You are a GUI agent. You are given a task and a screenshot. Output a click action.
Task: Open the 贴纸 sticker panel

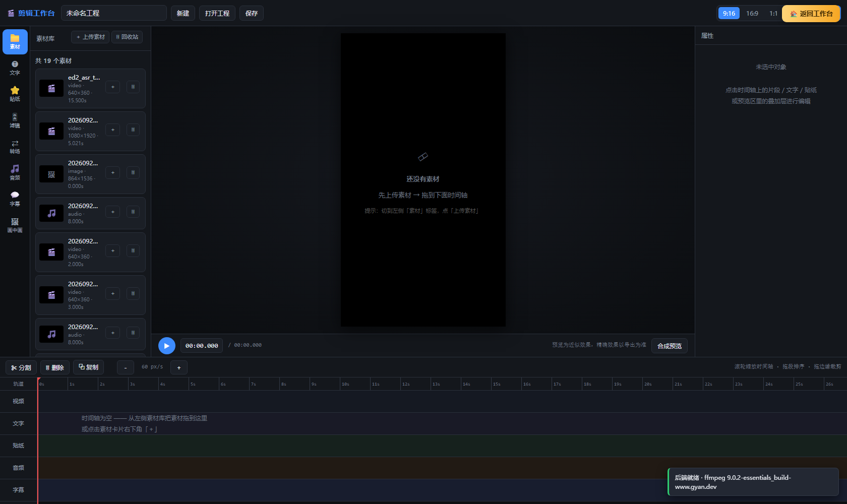coord(15,94)
